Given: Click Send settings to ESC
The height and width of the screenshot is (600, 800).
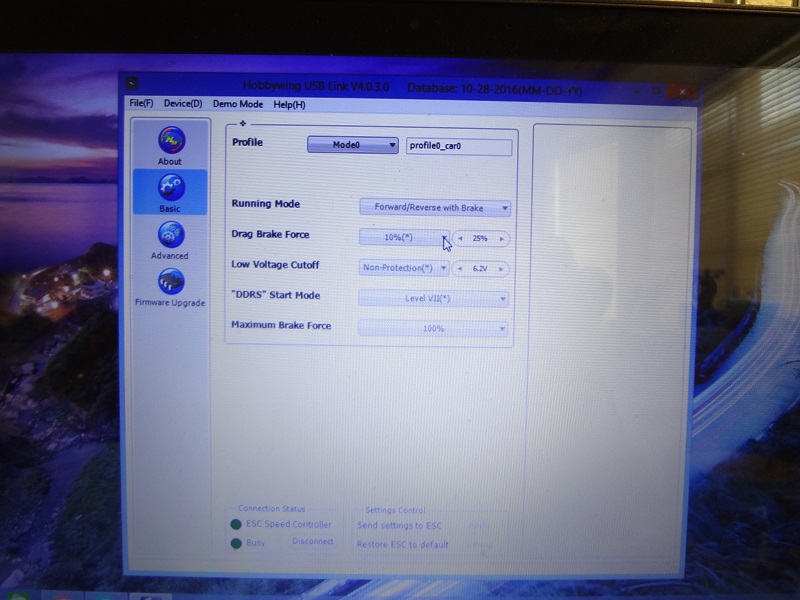Looking at the screenshot, I should 399,526.
